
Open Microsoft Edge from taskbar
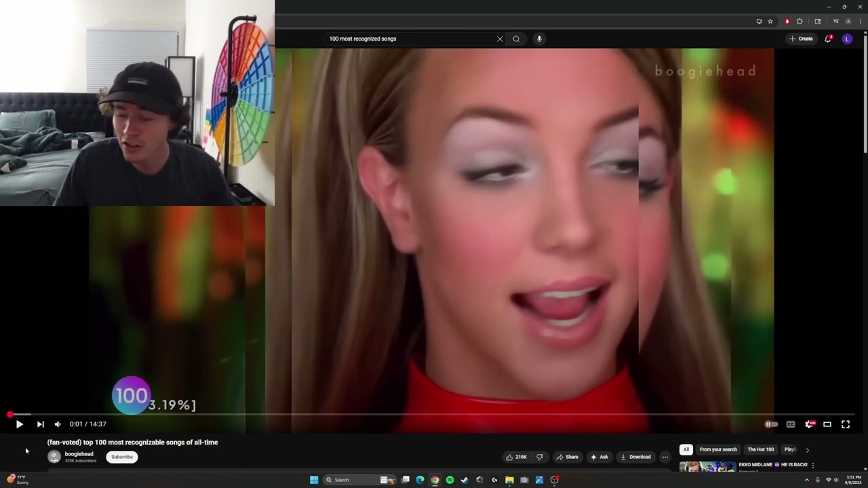tap(420, 480)
